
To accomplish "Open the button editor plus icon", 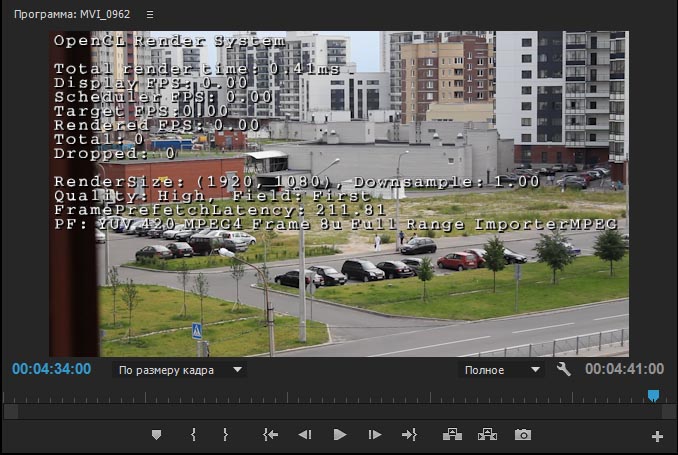I will [657, 436].
